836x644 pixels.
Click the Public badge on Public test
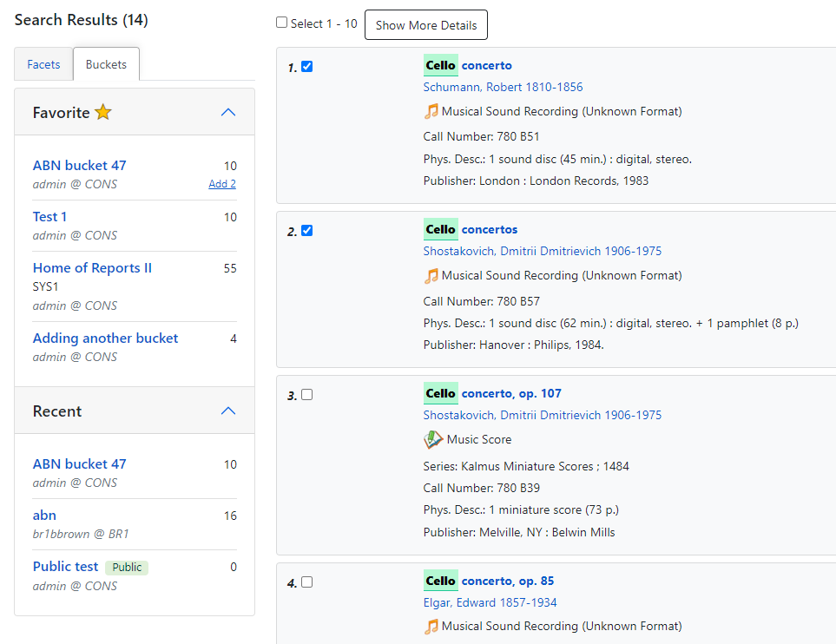(126, 566)
